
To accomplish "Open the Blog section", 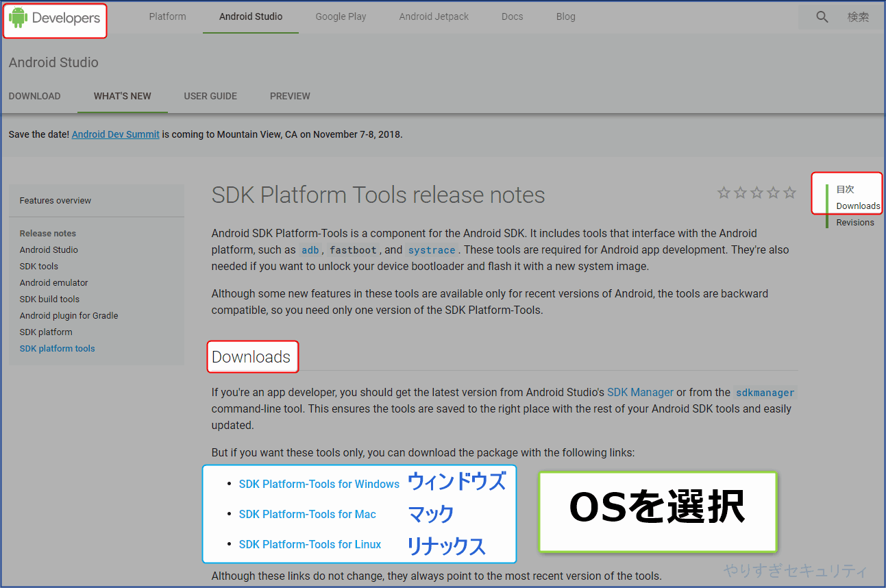I will [566, 16].
